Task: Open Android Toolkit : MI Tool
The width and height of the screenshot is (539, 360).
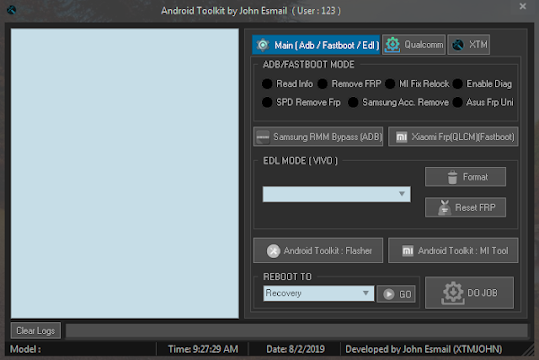Action: coord(453,251)
